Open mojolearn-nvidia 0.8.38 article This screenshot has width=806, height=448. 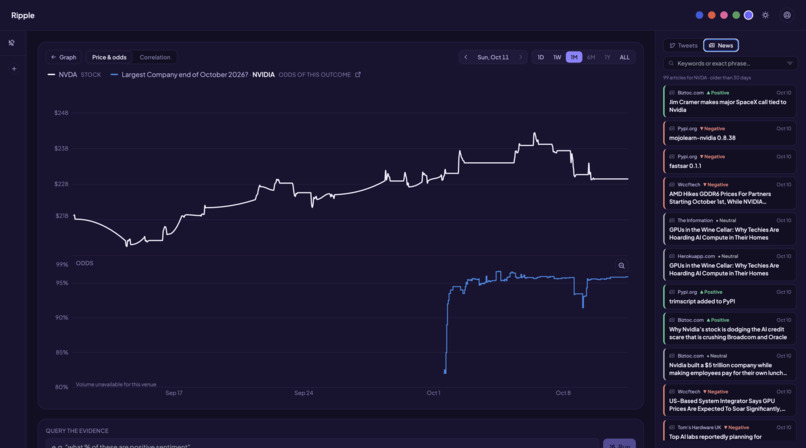[730, 133]
